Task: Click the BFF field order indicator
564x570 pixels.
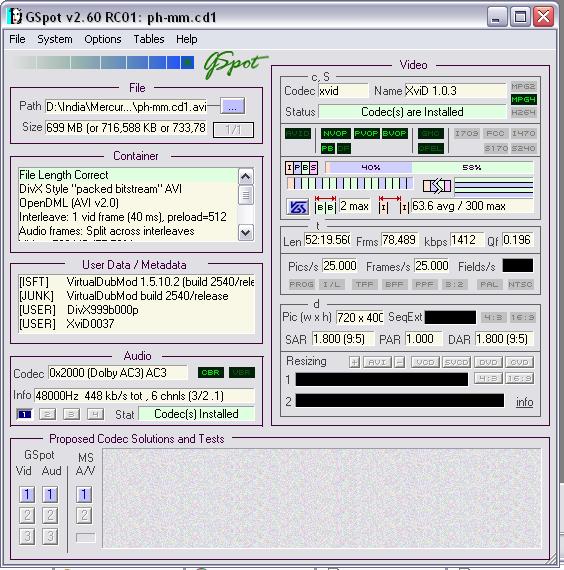Action: [394, 284]
